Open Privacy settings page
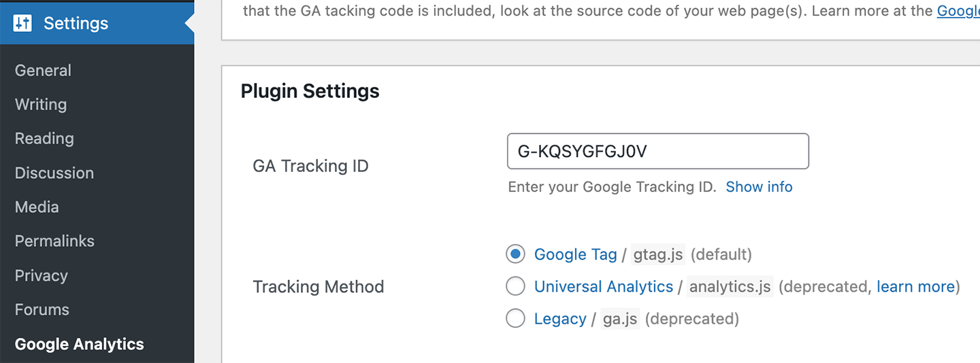980x363 pixels. click(x=41, y=275)
